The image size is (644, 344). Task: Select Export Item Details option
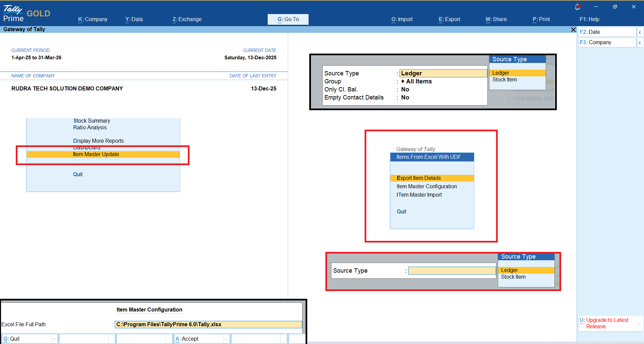419,178
